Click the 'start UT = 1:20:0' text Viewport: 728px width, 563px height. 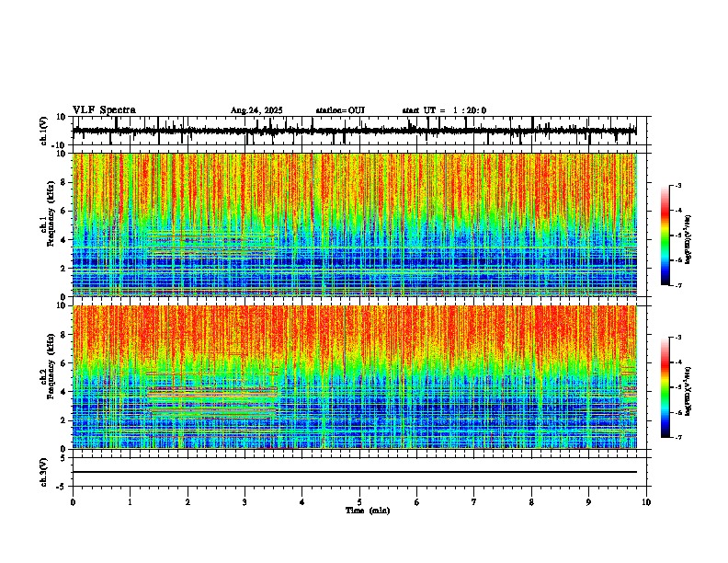[x=444, y=110]
